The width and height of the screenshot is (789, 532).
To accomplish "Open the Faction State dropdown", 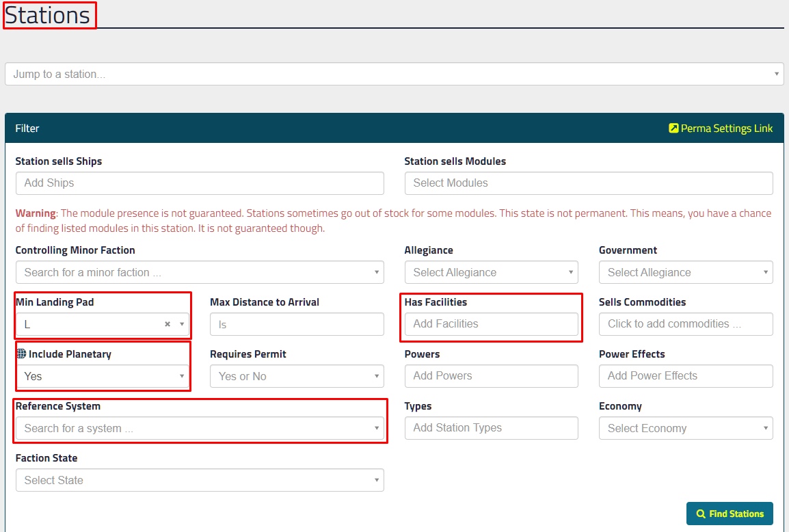I will pos(199,480).
